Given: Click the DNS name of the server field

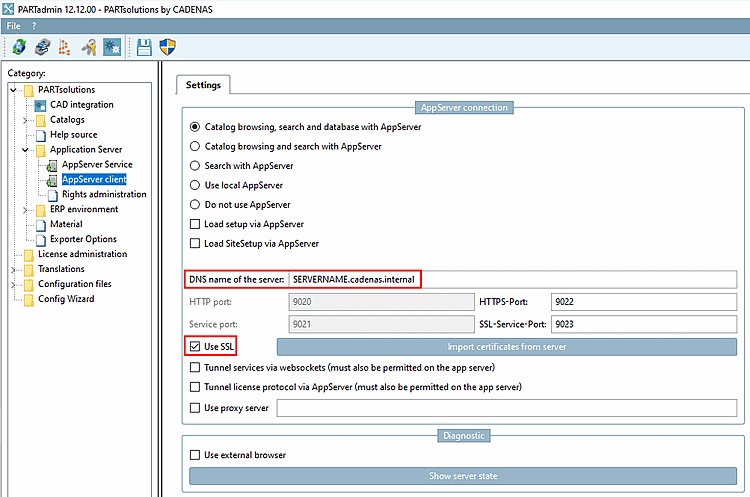Looking at the screenshot, I should [513, 279].
